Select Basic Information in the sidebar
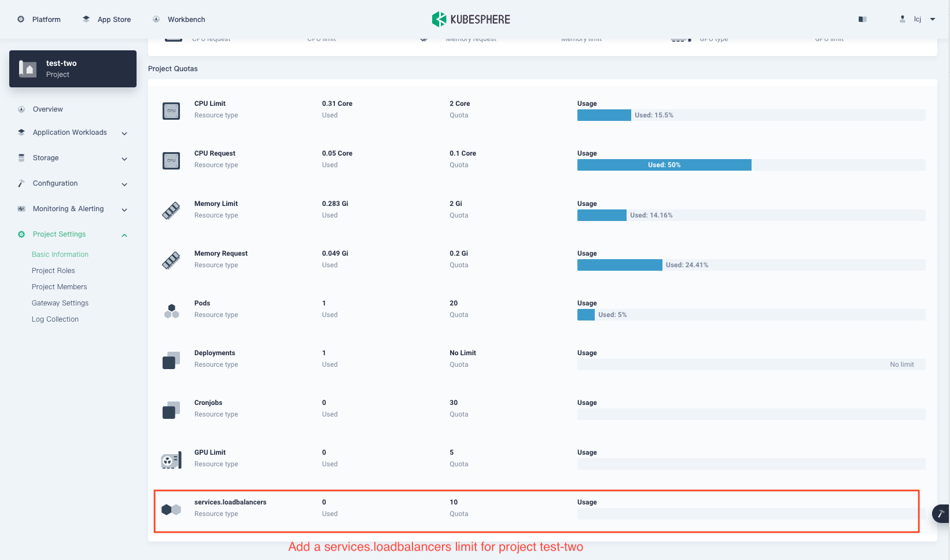 60,254
